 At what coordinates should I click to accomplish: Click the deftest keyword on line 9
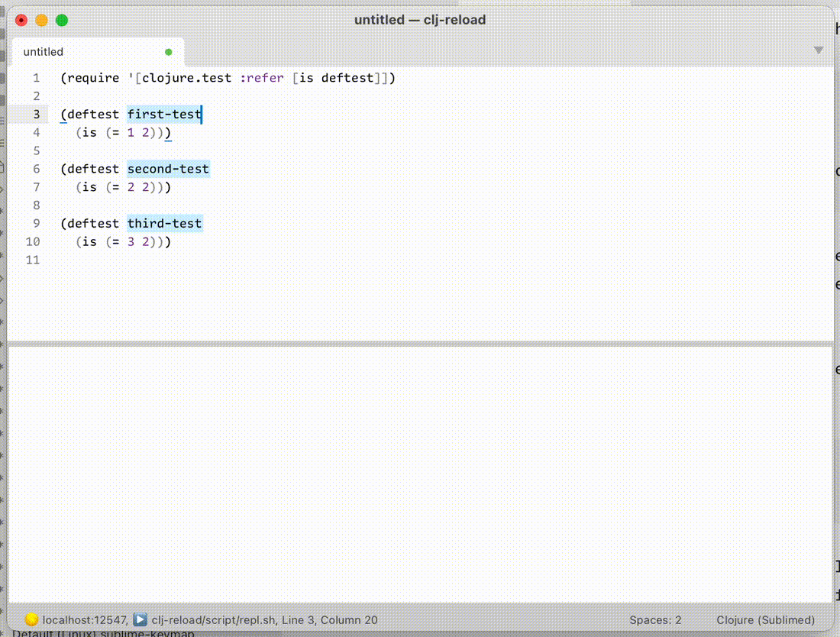pos(93,223)
